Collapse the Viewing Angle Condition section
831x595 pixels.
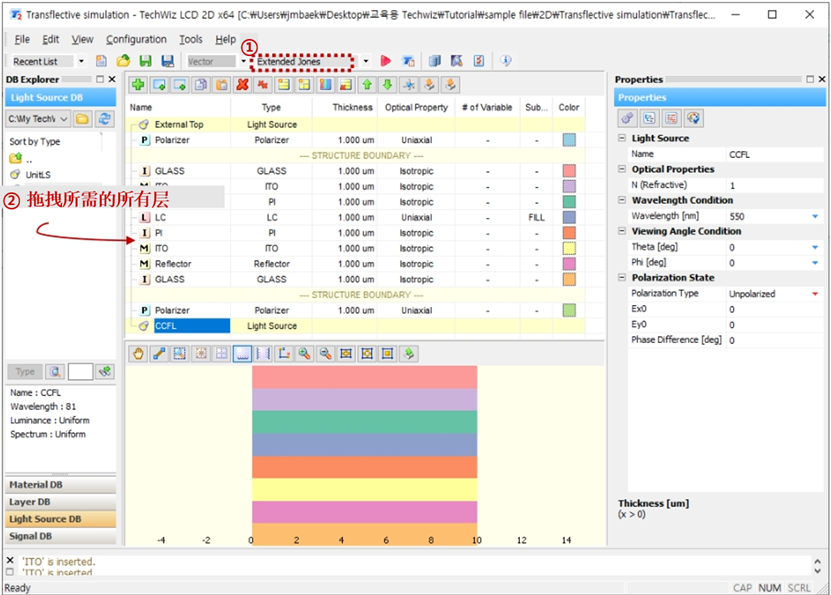622,231
